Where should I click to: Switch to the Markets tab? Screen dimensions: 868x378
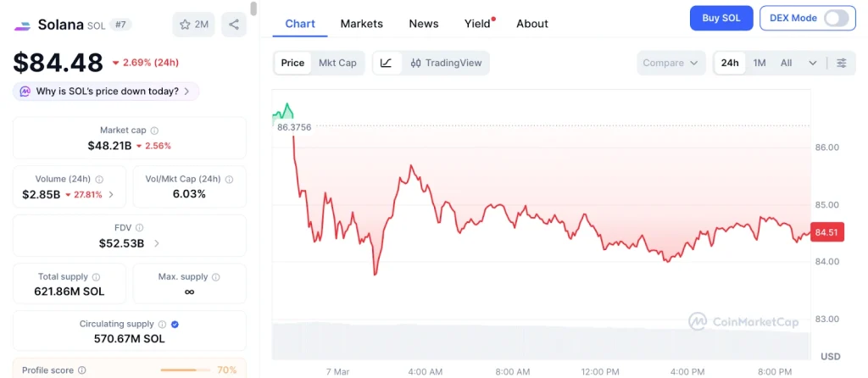(x=361, y=24)
